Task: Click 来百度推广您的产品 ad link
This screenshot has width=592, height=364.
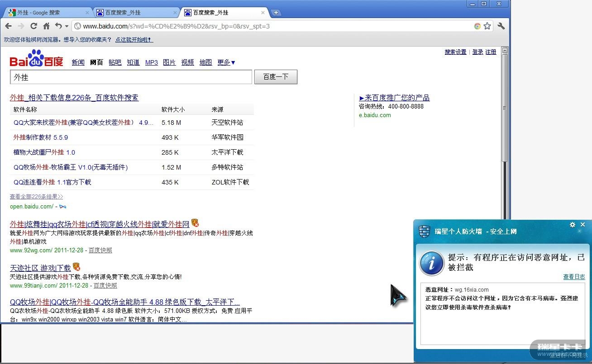Action: point(394,98)
